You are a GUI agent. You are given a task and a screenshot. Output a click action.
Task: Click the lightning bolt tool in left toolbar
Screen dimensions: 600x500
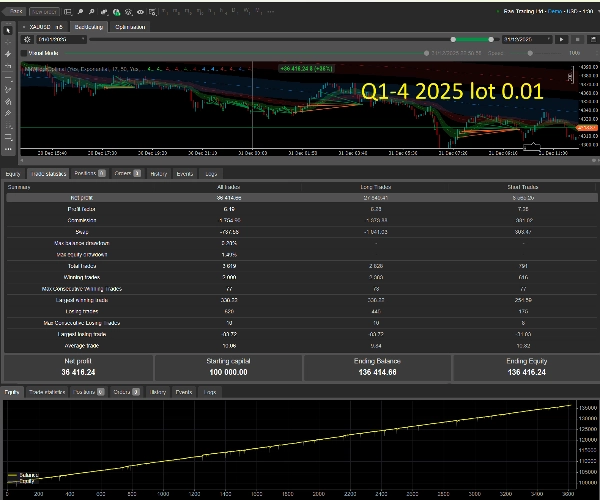[x=8, y=54]
